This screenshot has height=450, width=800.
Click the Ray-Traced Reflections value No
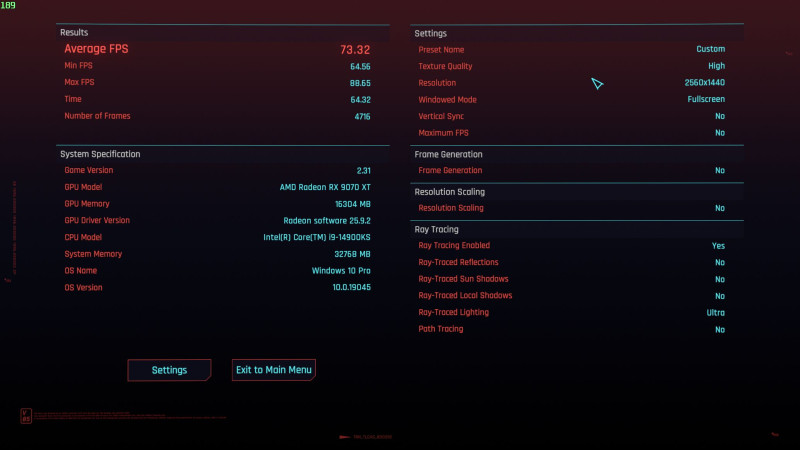pyautogui.click(x=720, y=263)
